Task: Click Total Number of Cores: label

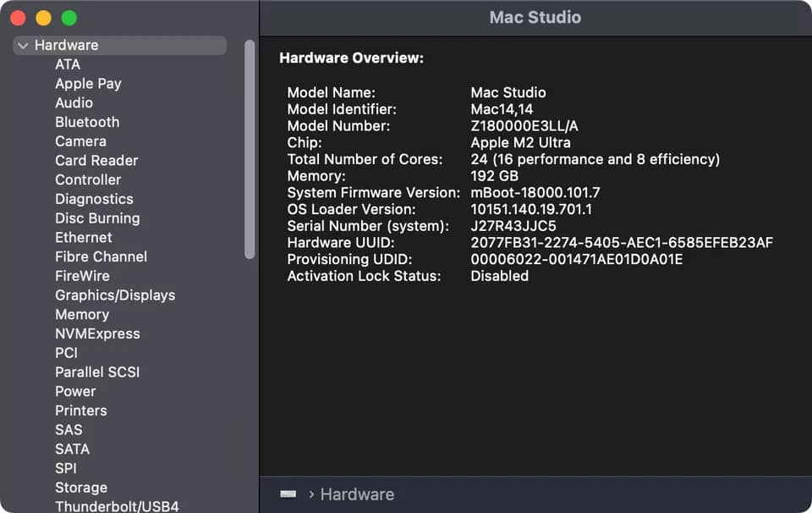Action: click(365, 159)
